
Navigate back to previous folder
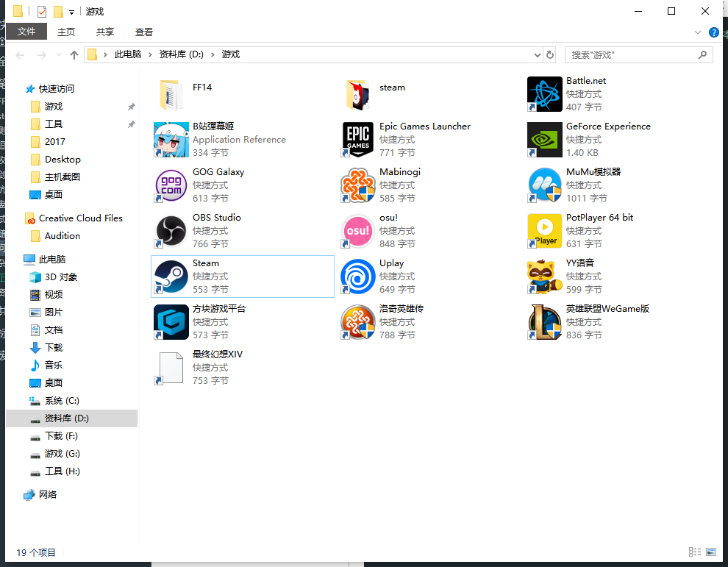pyautogui.click(x=20, y=55)
